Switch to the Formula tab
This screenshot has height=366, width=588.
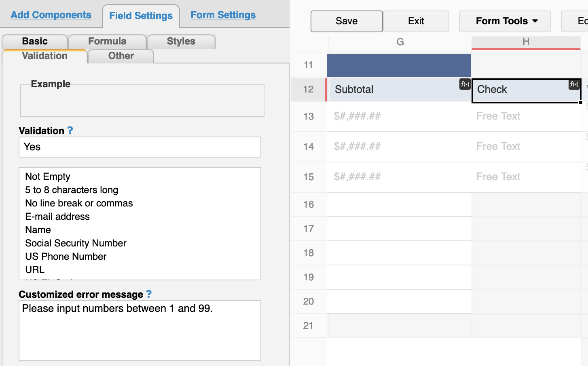pos(107,41)
